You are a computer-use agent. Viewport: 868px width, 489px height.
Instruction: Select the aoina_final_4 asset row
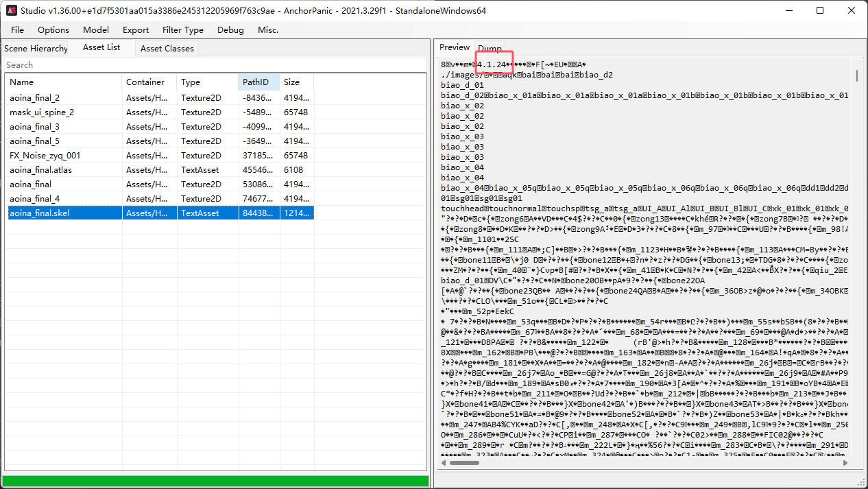tap(160, 199)
